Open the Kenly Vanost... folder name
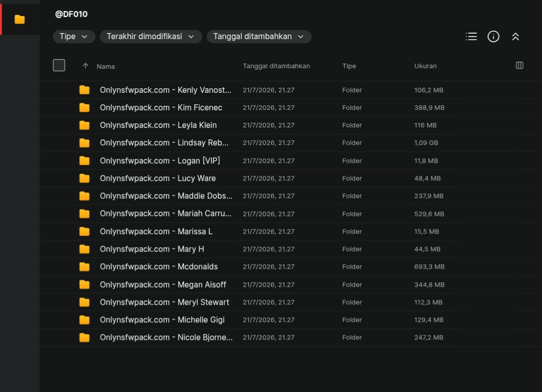Viewport: 542px width, 392px height. point(166,90)
